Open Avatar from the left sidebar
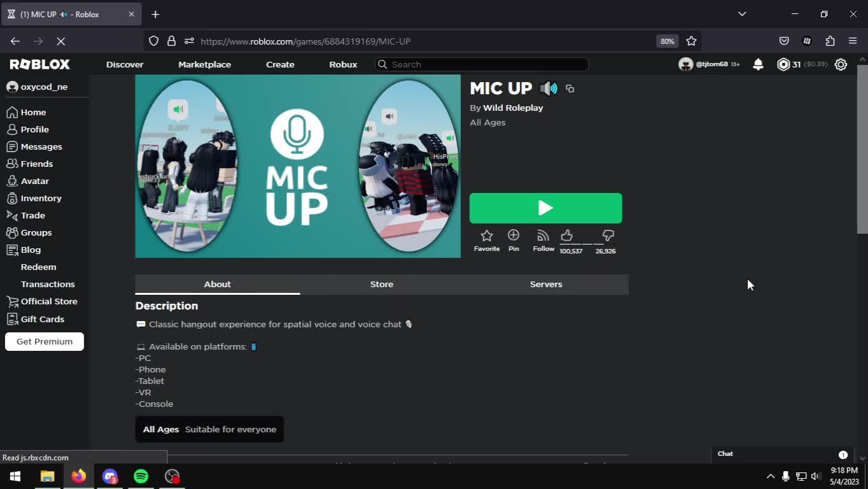Viewport: 868px width, 489px height. pos(34,181)
